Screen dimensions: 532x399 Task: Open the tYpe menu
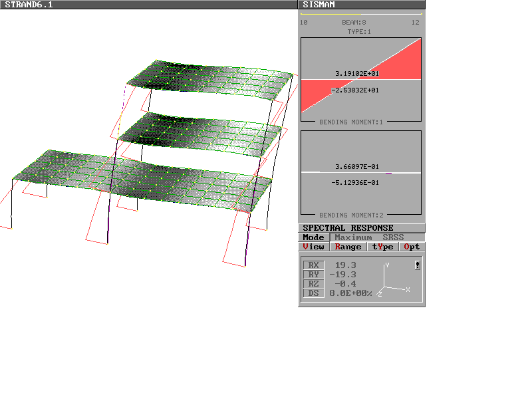[x=382, y=247]
